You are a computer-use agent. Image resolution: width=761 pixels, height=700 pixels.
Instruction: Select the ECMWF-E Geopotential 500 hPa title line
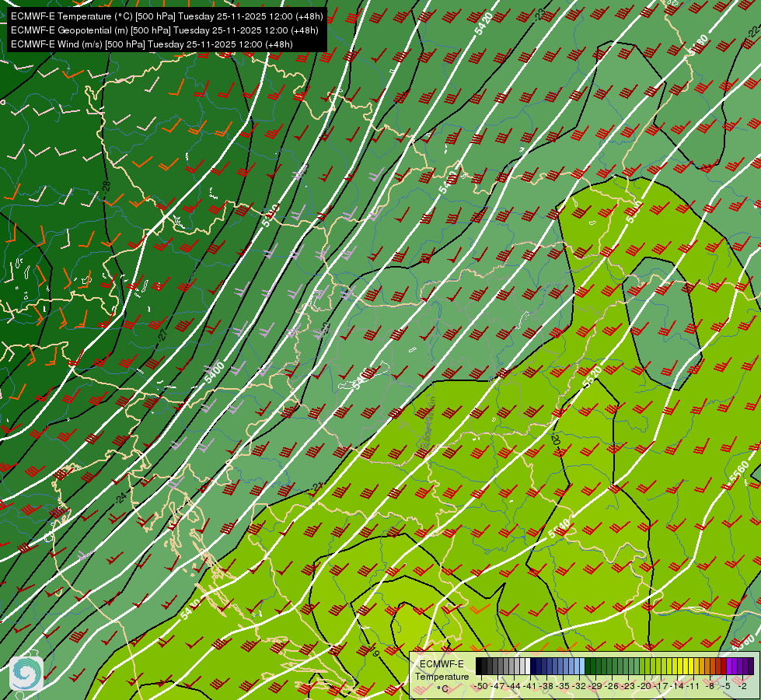[165, 30]
